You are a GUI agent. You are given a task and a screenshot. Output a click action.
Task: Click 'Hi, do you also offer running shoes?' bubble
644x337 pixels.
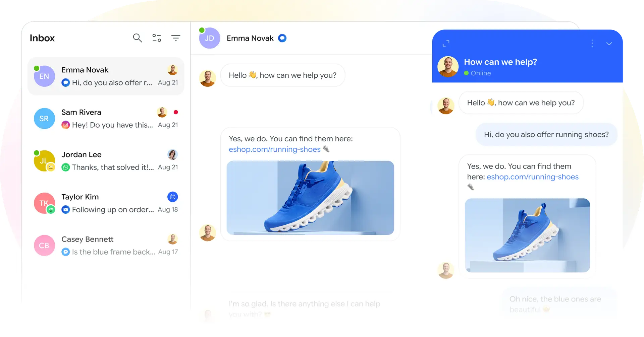pos(546,135)
